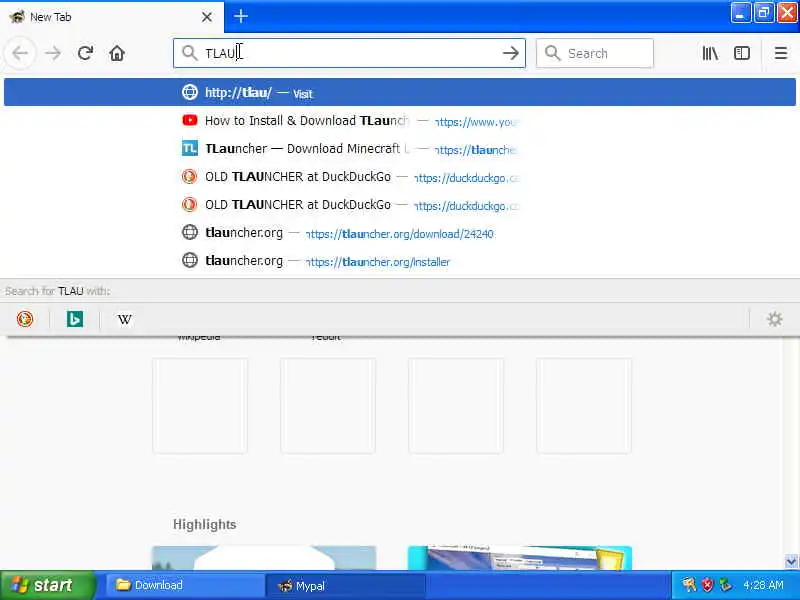
Task: Open the Library bookmarks icon
Action: (710, 53)
